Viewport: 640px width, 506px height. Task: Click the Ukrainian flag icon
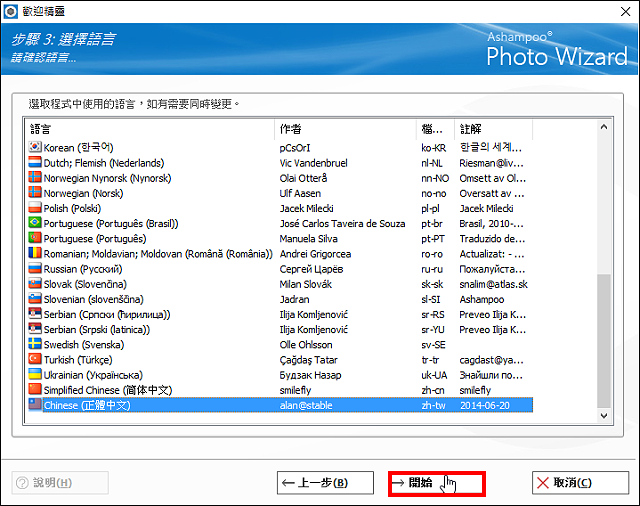click(35, 373)
